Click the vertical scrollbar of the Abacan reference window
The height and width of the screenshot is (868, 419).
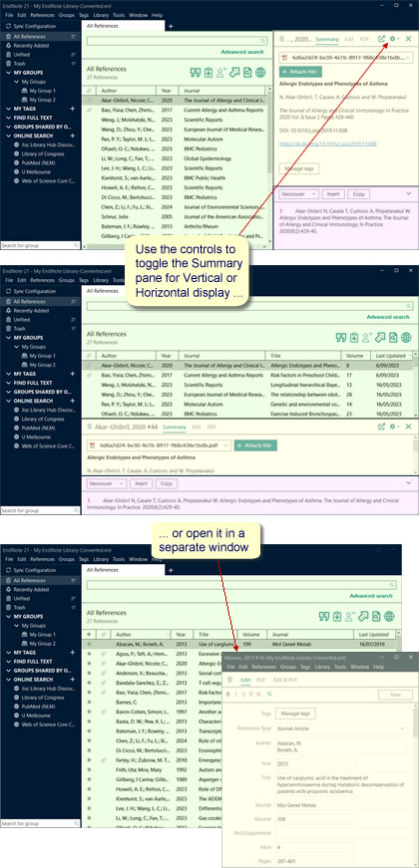tap(416, 775)
